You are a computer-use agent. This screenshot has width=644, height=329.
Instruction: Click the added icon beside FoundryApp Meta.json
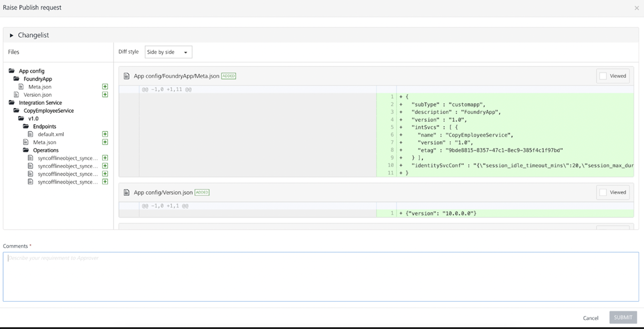point(105,87)
